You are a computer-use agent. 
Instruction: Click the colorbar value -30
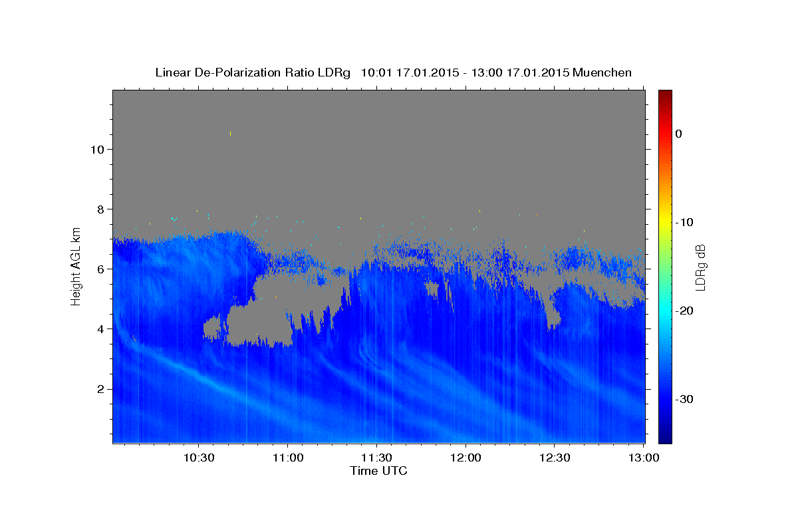pyautogui.click(x=684, y=399)
